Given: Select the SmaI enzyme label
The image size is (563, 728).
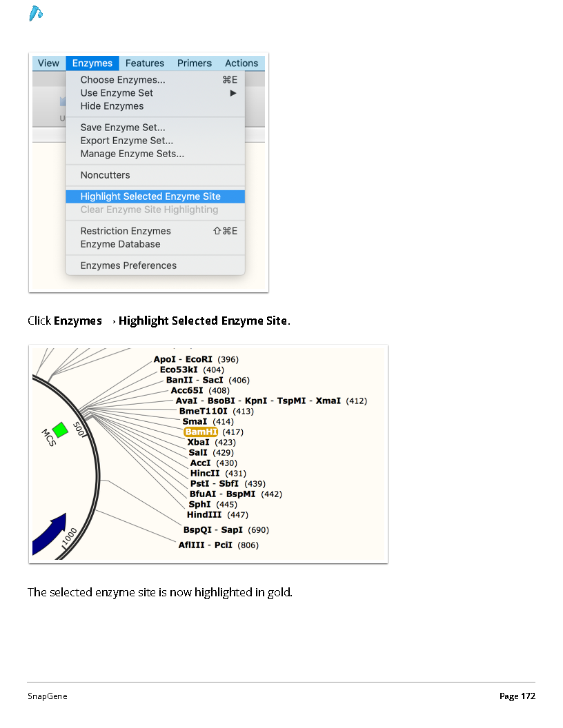Looking at the screenshot, I should (x=195, y=422).
